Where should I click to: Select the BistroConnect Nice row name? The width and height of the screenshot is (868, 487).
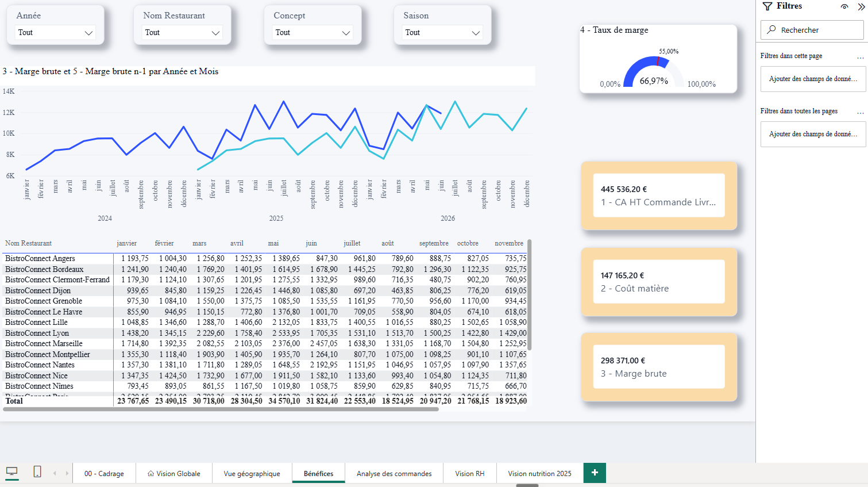pyautogui.click(x=36, y=375)
